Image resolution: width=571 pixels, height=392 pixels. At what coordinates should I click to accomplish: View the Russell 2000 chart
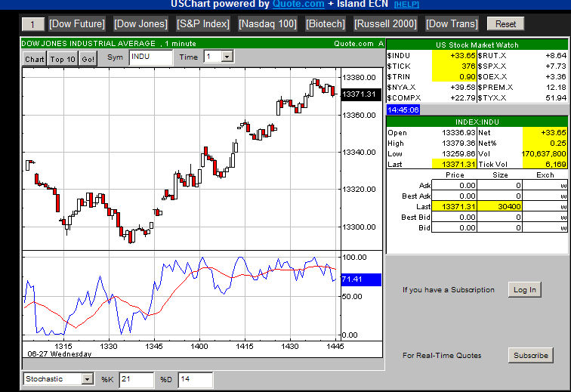tap(385, 24)
